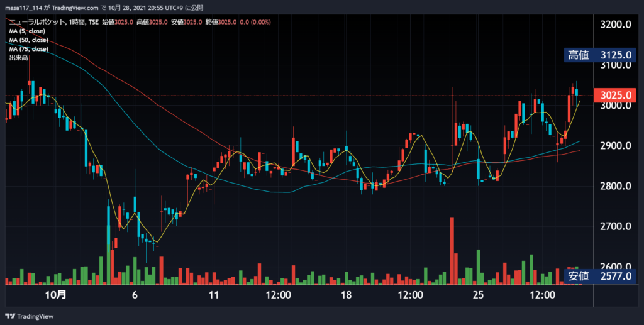
Task: Click the 6 date label on time axis
Action: 135,295
